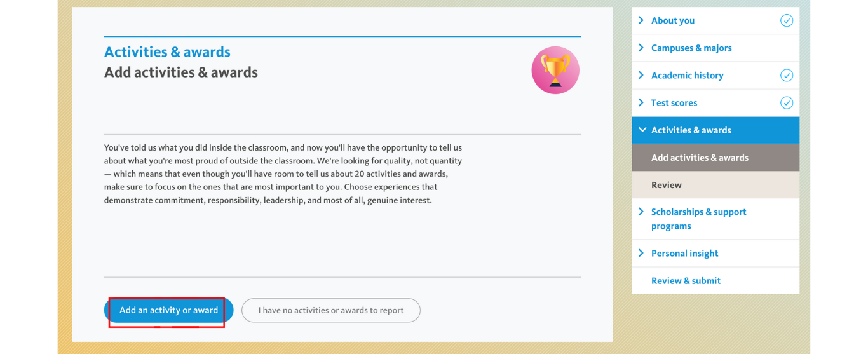Expand the Test scores chevron
Screen dimensions: 868x354
641,102
